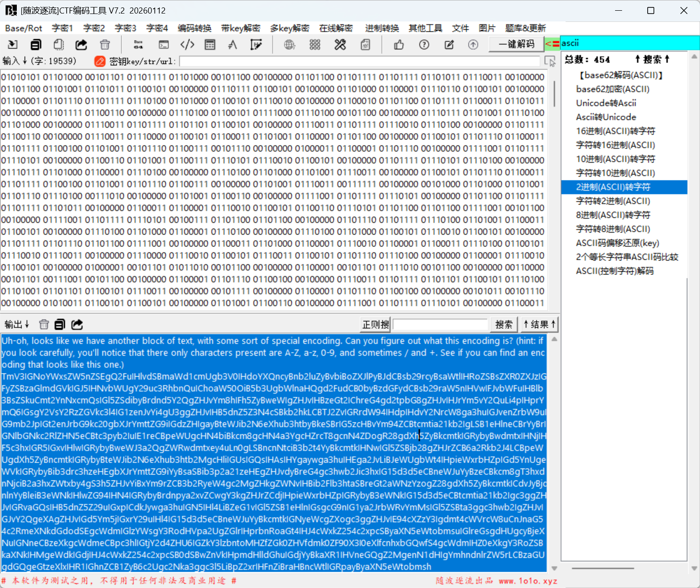Viewport: 700px width, 588px height.
Task: Click the red key eraser icon
Action: point(99,61)
